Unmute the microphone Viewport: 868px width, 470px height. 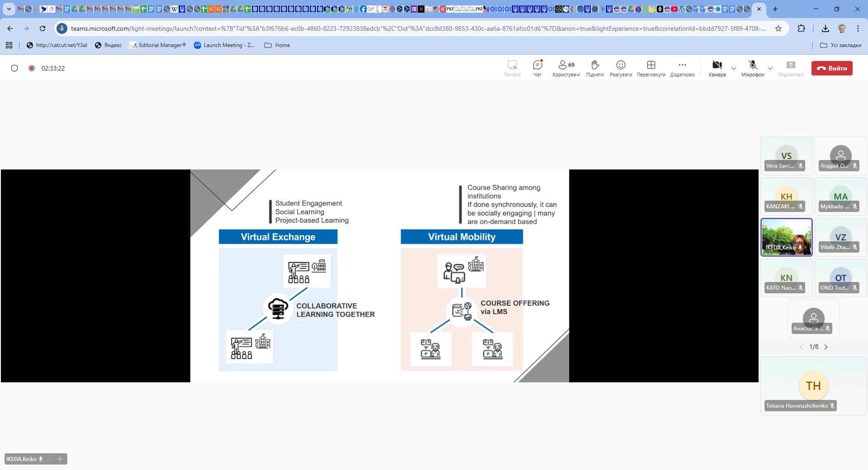[752, 68]
